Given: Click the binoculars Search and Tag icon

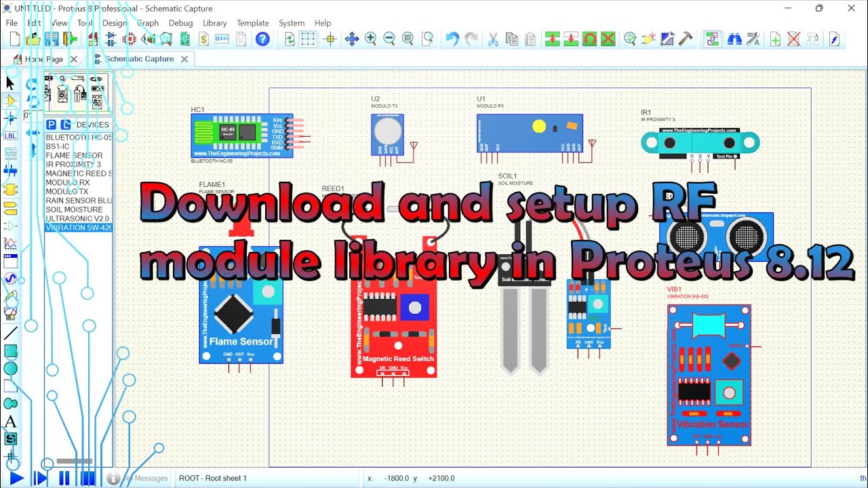Looking at the screenshot, I should [734, 39].
